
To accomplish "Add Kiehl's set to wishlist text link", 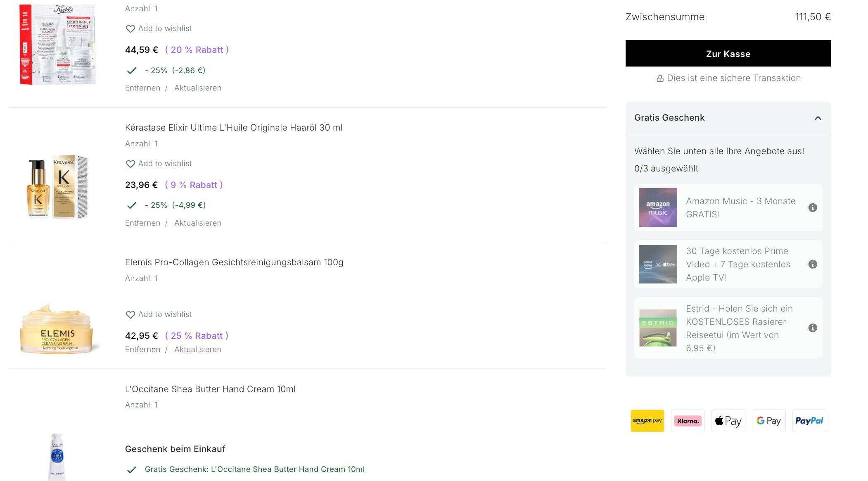I will tap(165, 29).
